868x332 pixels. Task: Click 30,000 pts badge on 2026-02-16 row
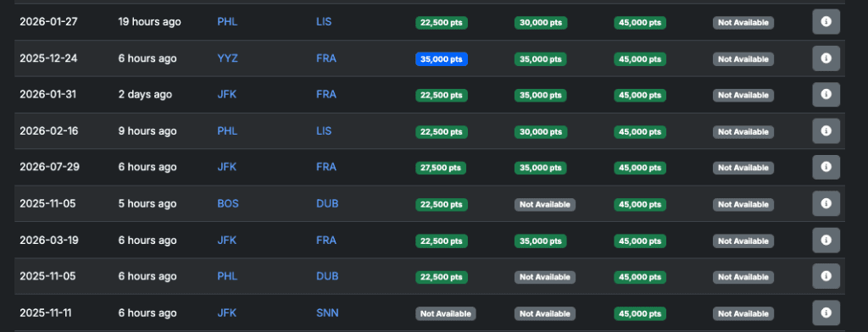pos(541,131)
